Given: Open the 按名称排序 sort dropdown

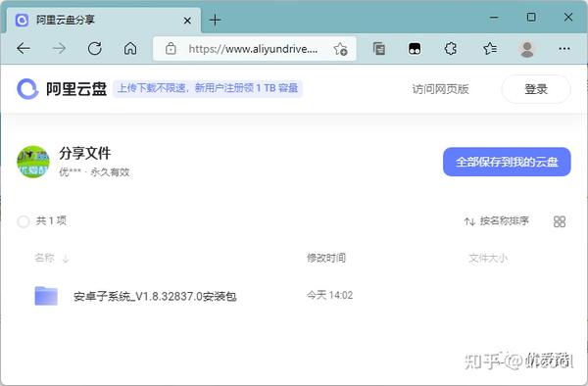Looking at the screenshot, I should 497,221.
